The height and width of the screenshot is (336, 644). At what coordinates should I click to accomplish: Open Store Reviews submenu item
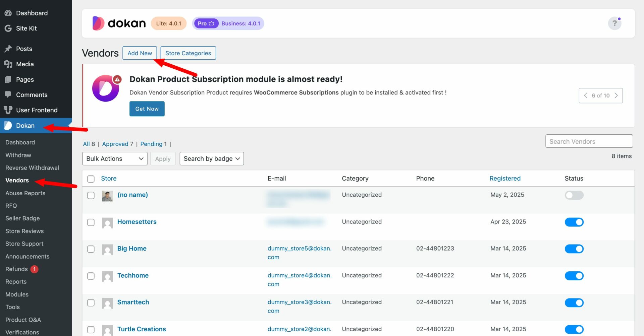(x=24, y=231)
